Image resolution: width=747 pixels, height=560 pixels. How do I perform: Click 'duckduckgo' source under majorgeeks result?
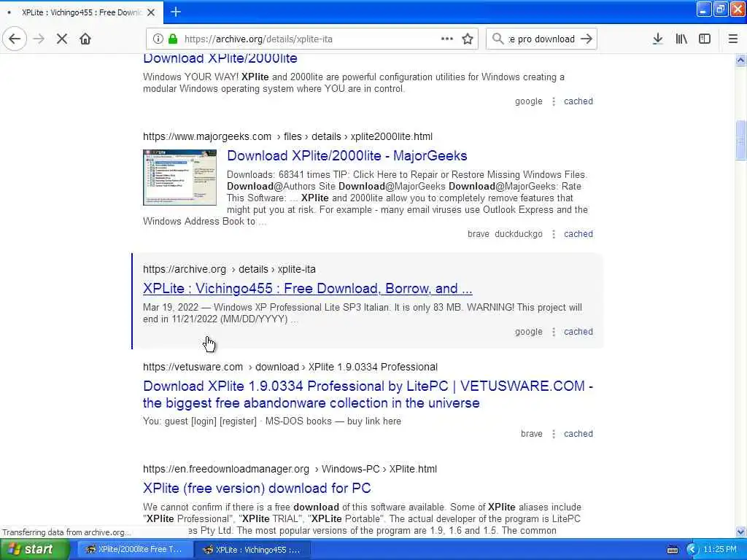coord(519,234)
